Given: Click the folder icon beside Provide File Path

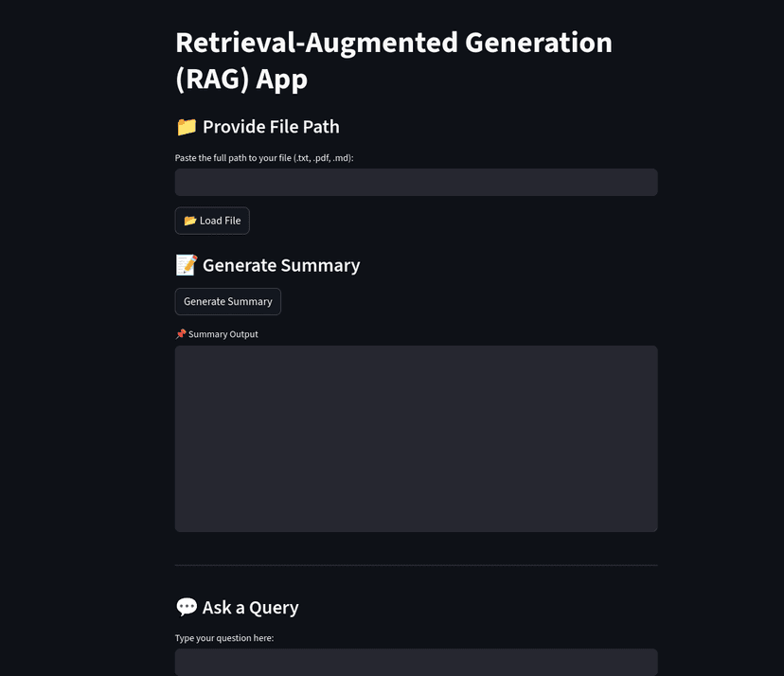Looking at the screenshot, I should 186,126.
